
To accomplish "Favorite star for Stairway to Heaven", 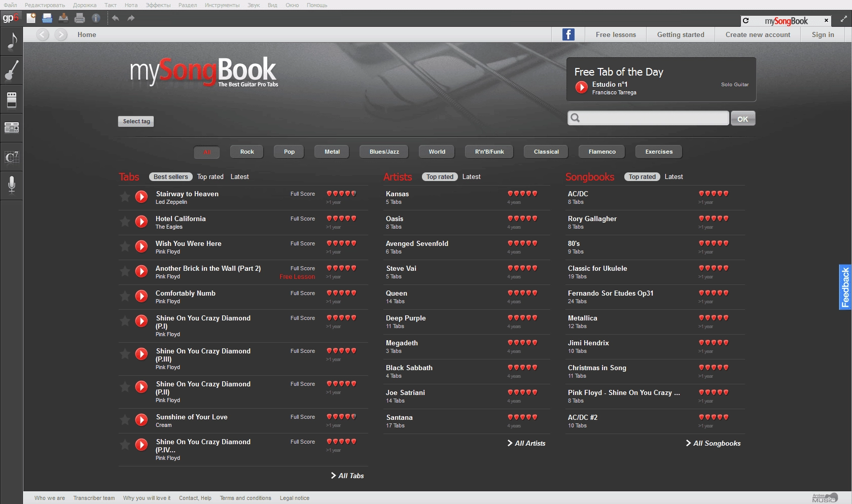I will tap(125, 196).
